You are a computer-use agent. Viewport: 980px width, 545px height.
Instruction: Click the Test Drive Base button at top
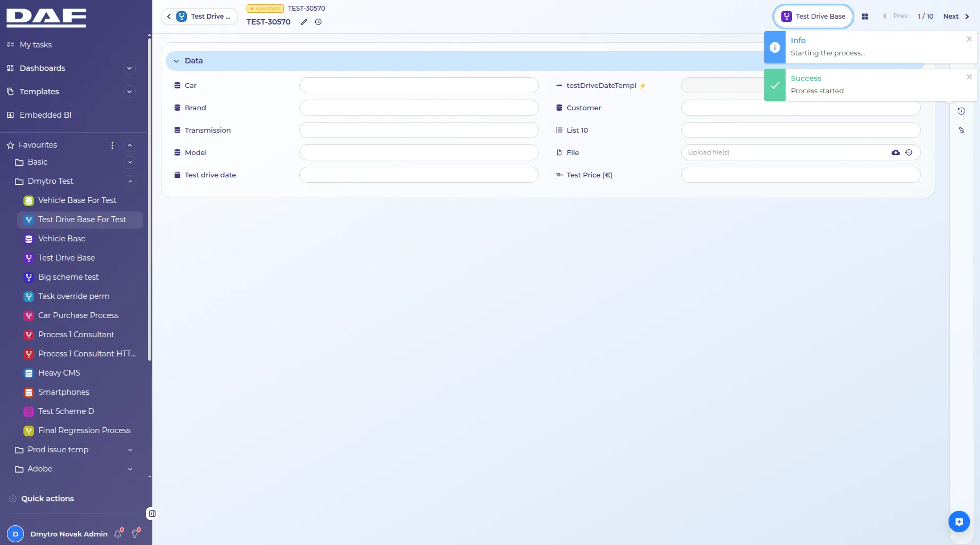tap(813, 17)
